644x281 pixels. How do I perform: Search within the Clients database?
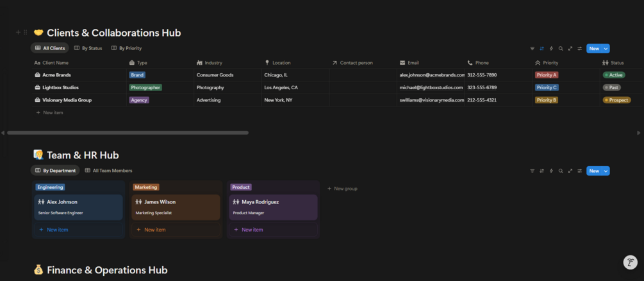click(561, 49)
